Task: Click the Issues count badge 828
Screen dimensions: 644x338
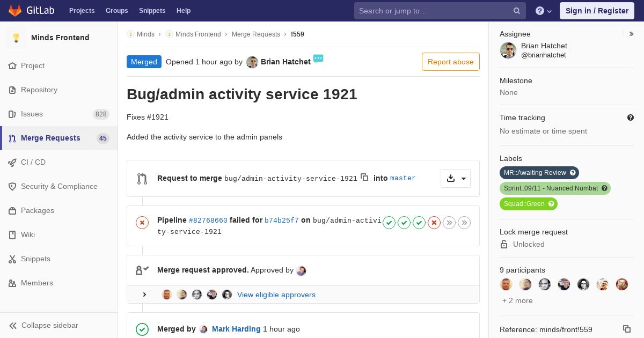Action: pyautogui.click(x=101, y=114)
